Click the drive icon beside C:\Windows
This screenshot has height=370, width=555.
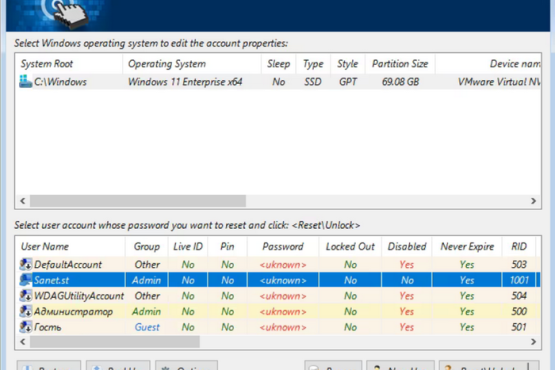coord(25,82)
